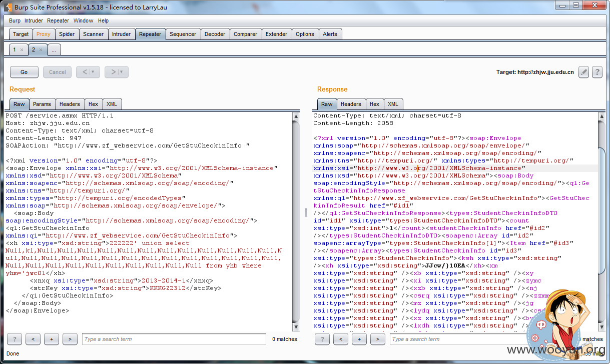Click the Burp Suite title bar icon
The height and width of the screenshot is (364, 610).
(8, 6)
